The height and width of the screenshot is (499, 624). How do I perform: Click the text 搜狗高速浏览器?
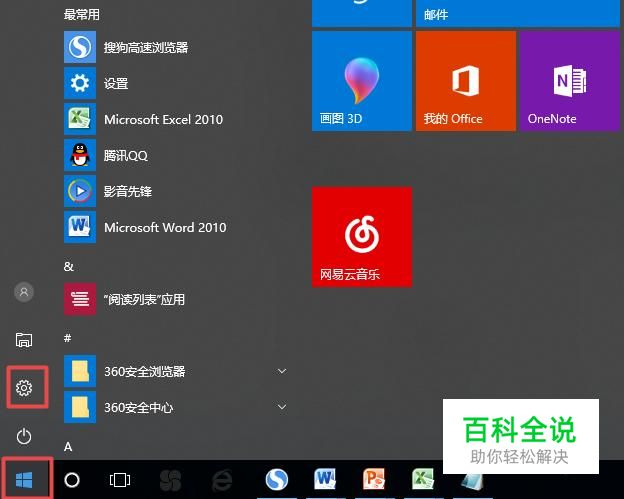tap(146, 48)
